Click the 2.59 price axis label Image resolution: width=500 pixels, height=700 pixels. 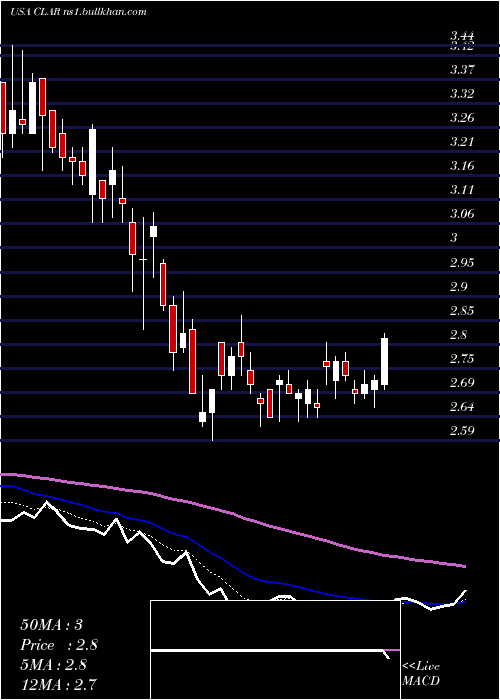tap(462, 431)
